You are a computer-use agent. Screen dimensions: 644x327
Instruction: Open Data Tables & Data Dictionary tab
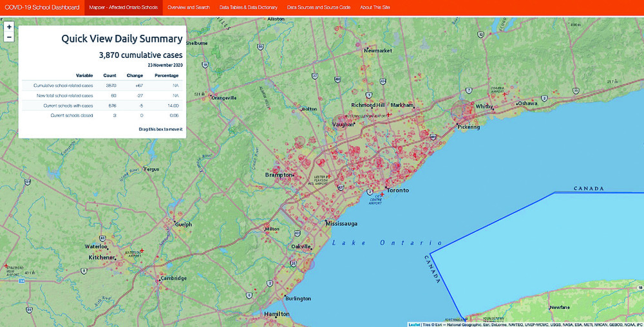[248, 7]
